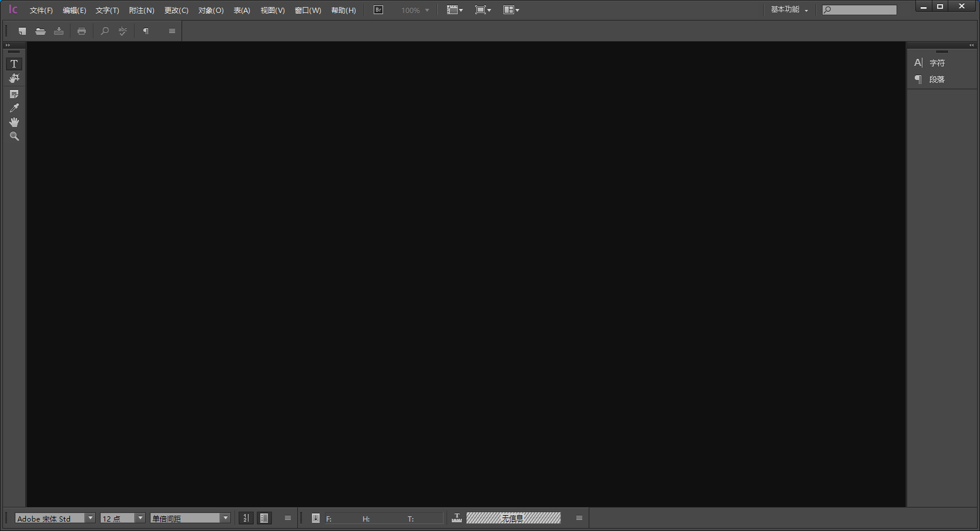Viewport: 980px width, 531px height.
Task: Open a document with the Open folder icon
Action: pos(41,31)
